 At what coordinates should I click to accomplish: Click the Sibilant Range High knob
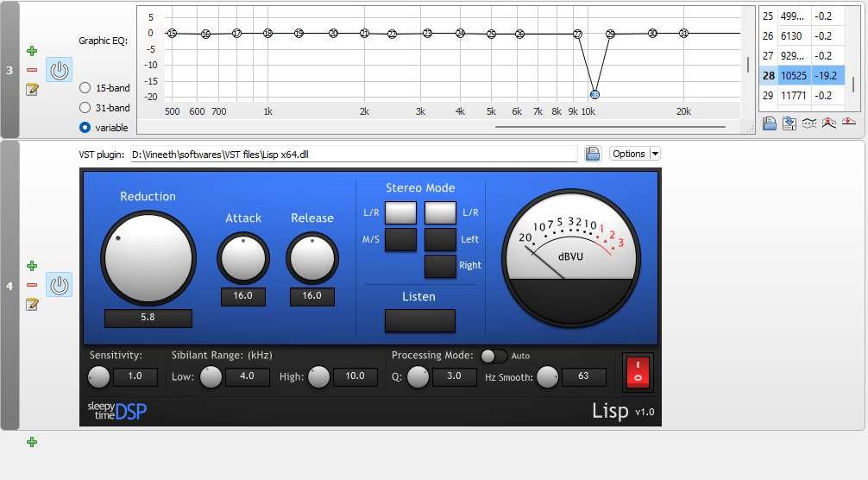[x=319, y=377]
